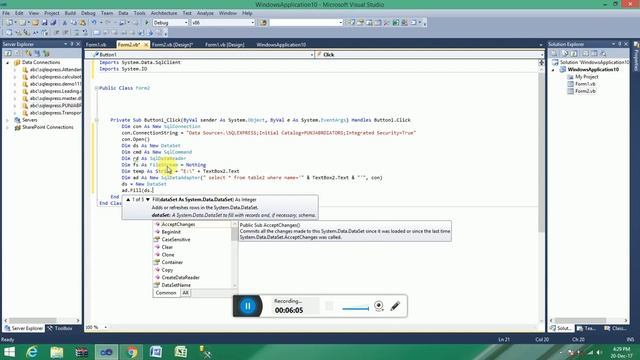The width and height of the screenshot is (640, 360).
Task: Open the recorder's pencil annotation tool
Action: 395,306
